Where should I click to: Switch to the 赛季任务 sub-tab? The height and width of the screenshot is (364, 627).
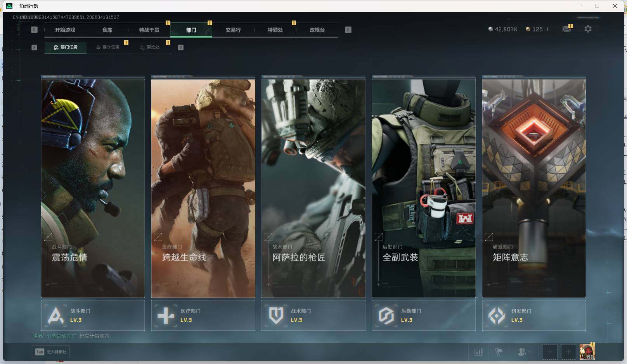click(x=107, y=47)
